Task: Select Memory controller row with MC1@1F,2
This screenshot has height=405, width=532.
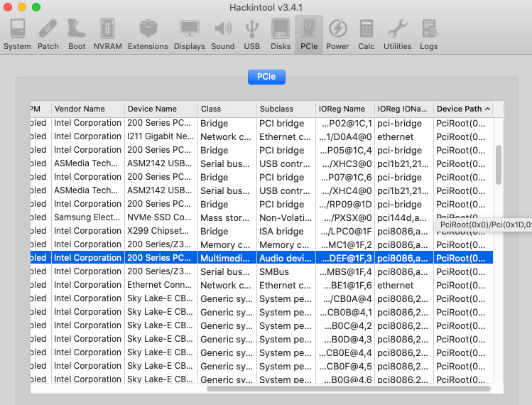Action: tap(261, 244)
